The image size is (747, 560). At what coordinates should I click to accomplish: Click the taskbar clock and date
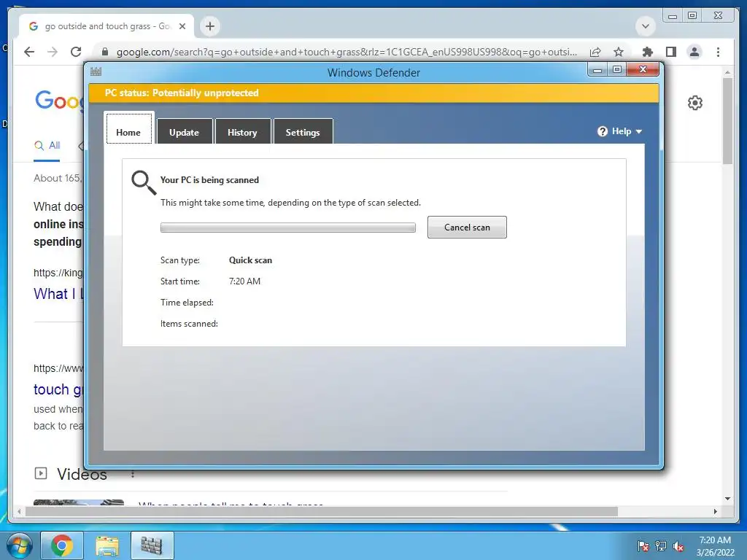[x=715, y=546]
